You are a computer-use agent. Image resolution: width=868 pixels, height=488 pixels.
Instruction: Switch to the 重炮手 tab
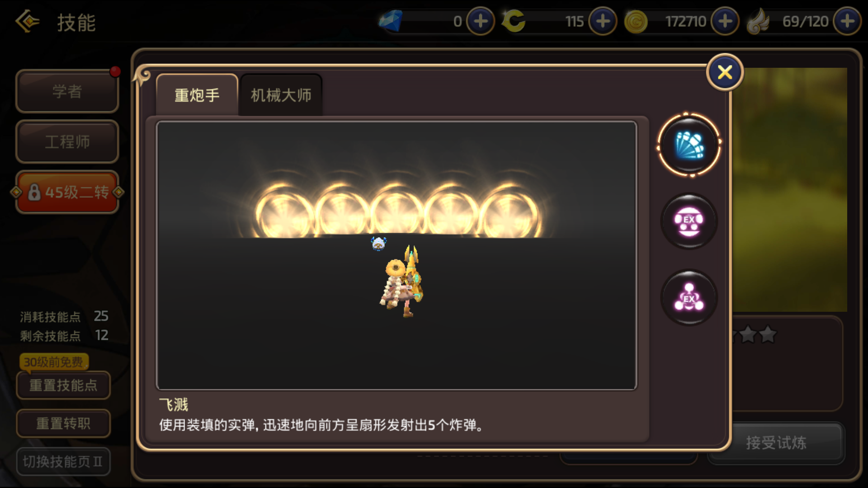[197, 95]
